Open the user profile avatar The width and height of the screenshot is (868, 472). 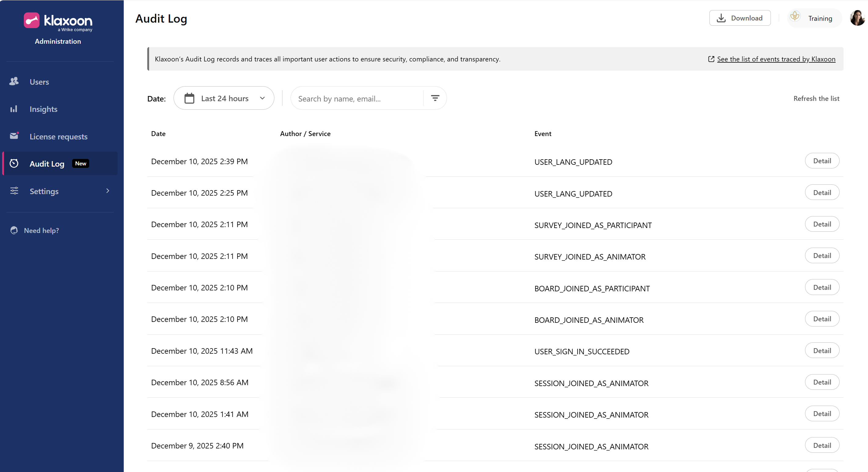857,18
